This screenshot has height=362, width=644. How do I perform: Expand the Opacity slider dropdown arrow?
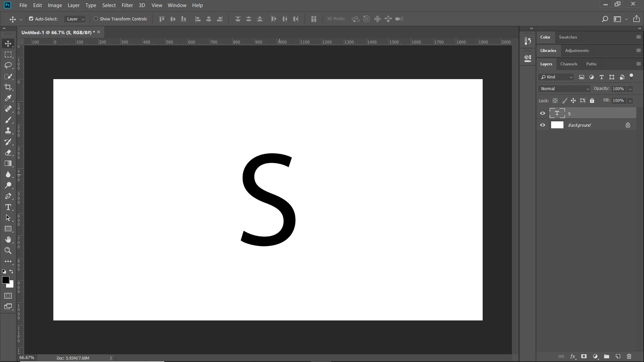(x=630, y=89)
